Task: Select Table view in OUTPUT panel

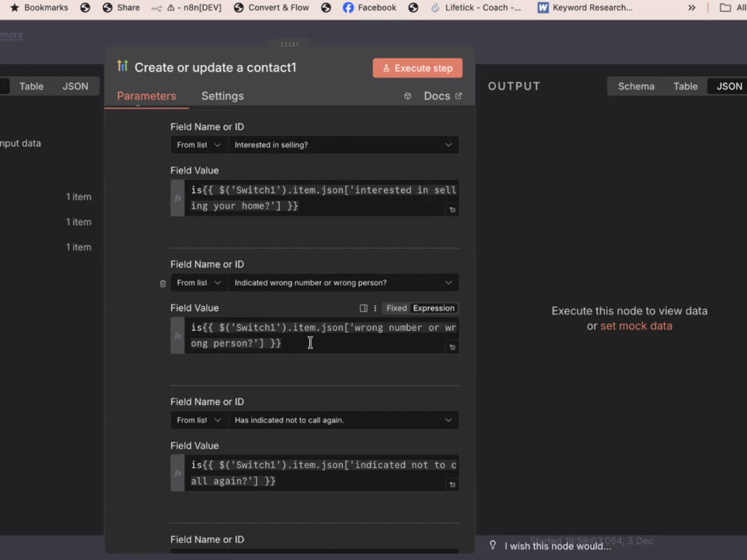Action: (685, 86)
